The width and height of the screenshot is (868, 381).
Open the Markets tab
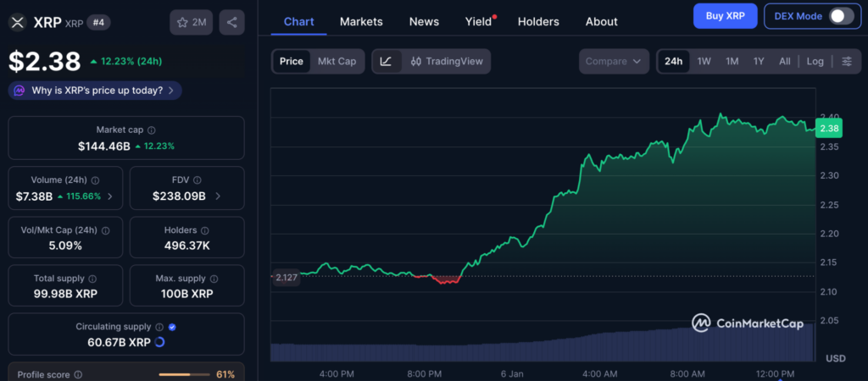[361, 21]
